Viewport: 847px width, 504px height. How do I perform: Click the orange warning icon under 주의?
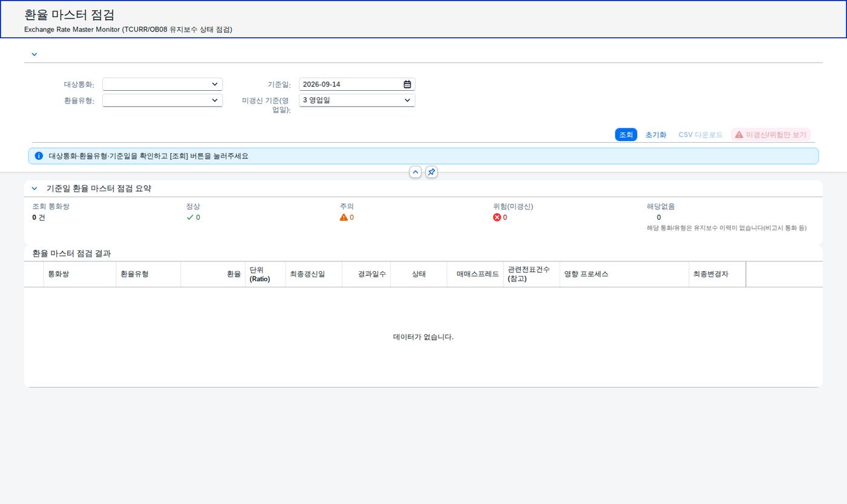click(x=344, y=217)
